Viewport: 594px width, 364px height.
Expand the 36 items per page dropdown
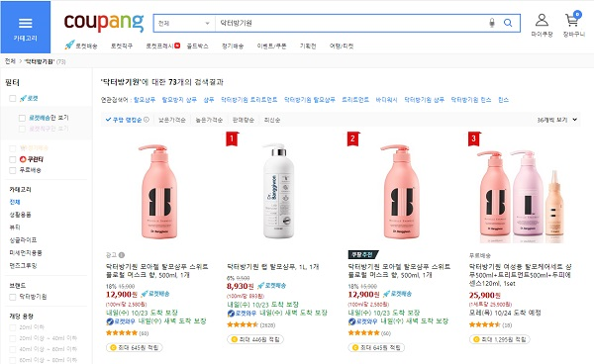[556, 120]
